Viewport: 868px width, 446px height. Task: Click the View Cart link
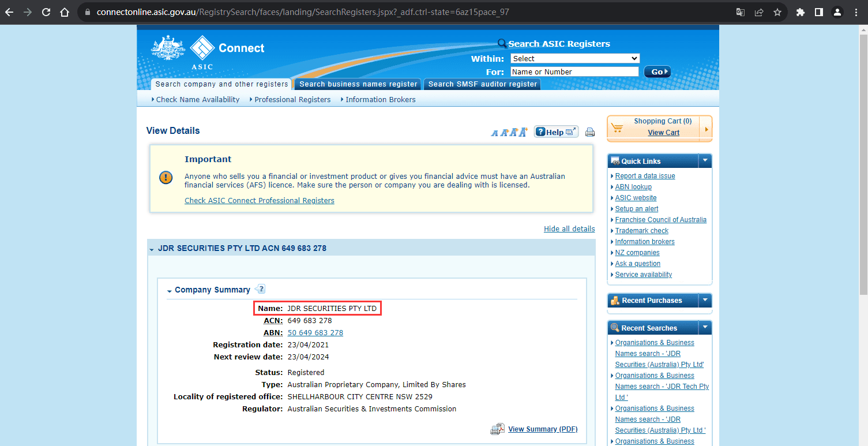point(663,132)
